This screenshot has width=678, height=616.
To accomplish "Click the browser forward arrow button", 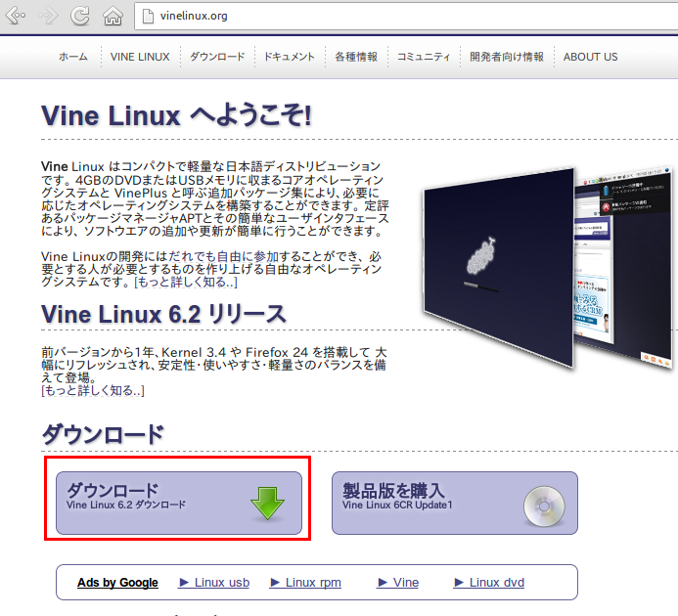I will tap(48, 16).
